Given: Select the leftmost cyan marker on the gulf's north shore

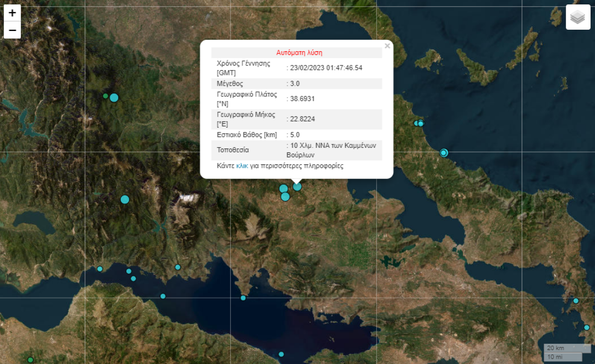Looking at the screenshot, I should click(100, 269).
